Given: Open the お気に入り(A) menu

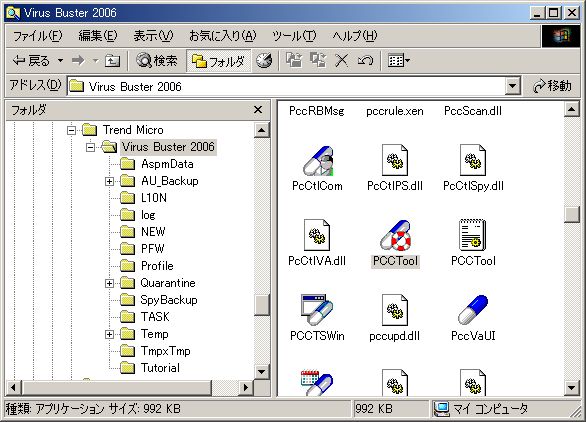Looking at the screenshot, I should [x=223, y=36].
